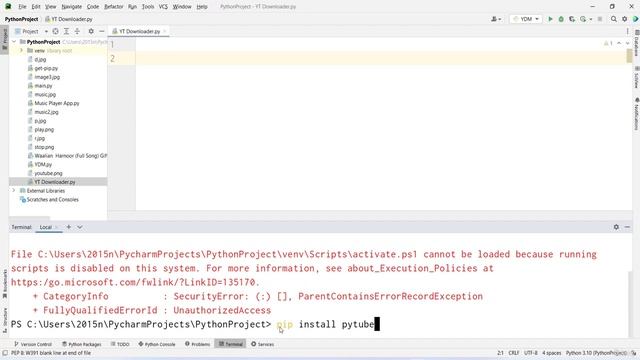Click the Python 3.10 interpreter in status bar
This screenshot has height=360, width=640.
pos(596,353)
